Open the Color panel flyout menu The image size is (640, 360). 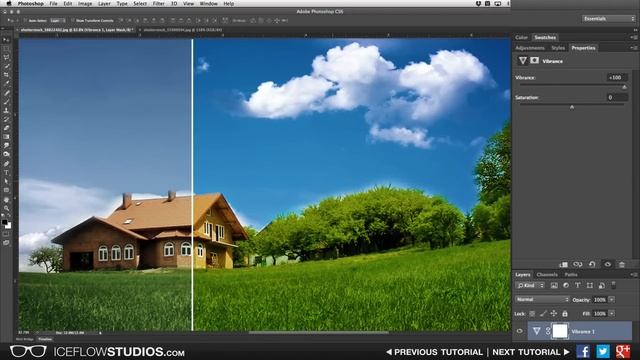[634, 37]
